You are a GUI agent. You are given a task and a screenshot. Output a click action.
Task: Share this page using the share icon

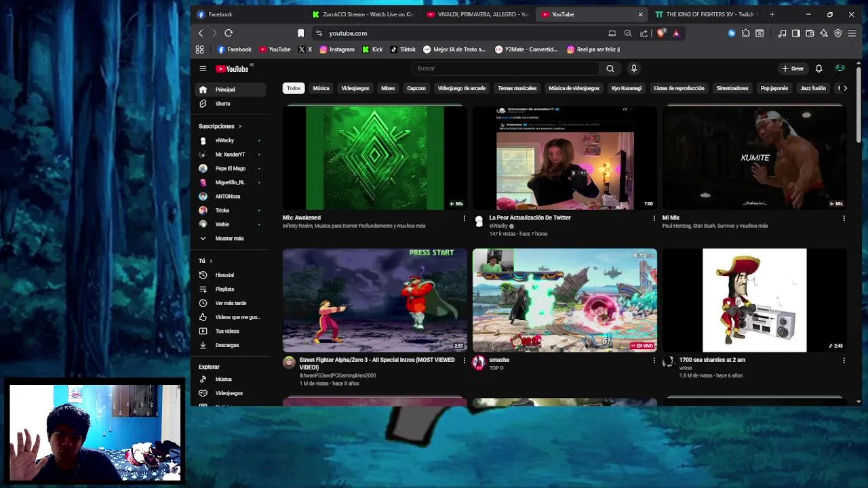coord(644,33)
